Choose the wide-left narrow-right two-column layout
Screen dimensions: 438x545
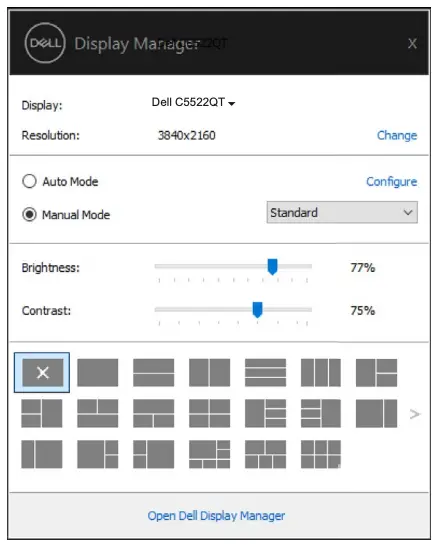point(376,413)
